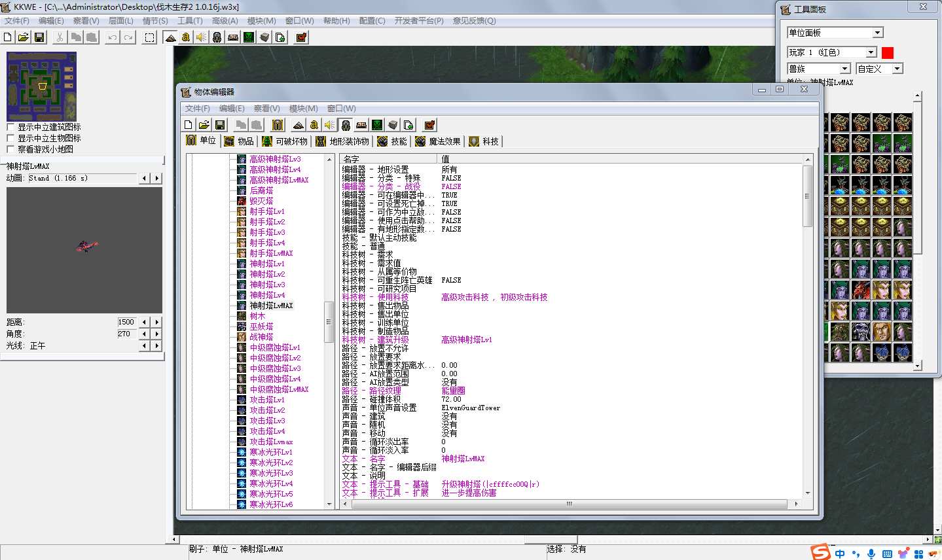Click the Sogou input method tray icon
The height and width of the screenshot is (560, 942).
coord(820,553)
